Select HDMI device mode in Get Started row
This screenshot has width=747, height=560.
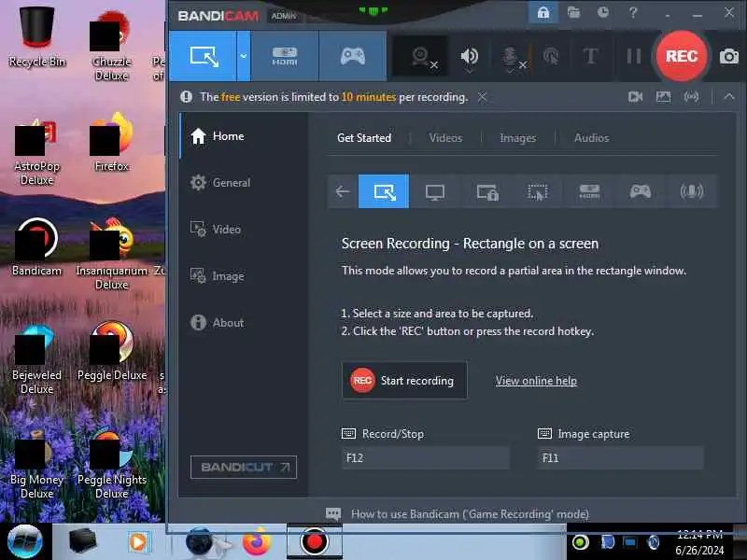(x=589, y=192)
